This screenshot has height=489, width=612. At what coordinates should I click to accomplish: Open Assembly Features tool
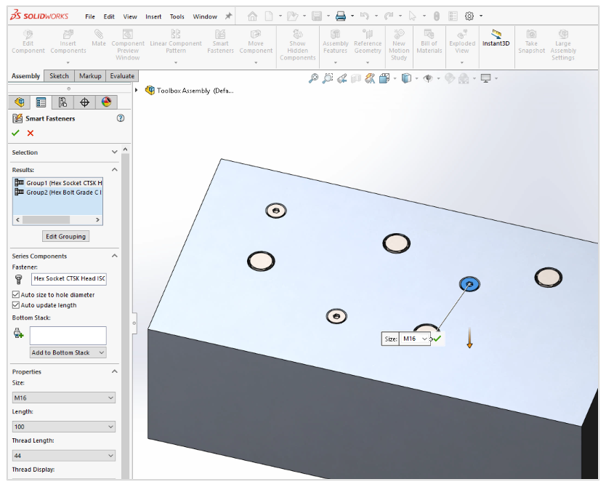335,42
